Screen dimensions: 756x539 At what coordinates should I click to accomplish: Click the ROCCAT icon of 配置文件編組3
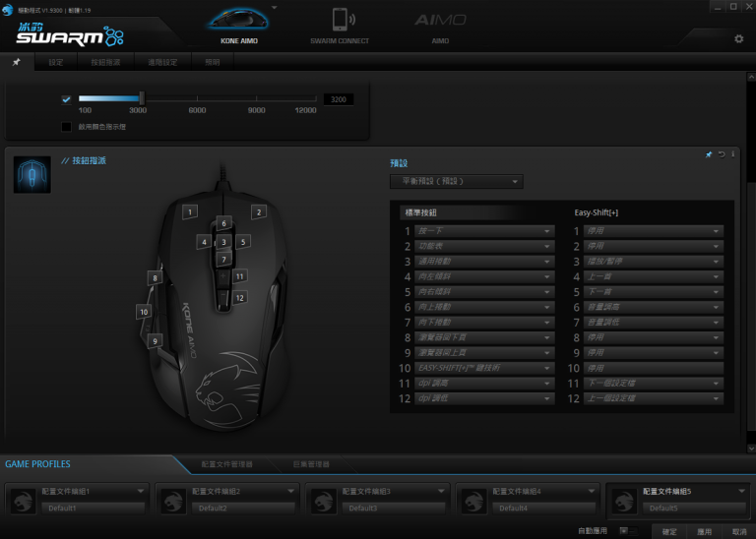coord(324,501)
